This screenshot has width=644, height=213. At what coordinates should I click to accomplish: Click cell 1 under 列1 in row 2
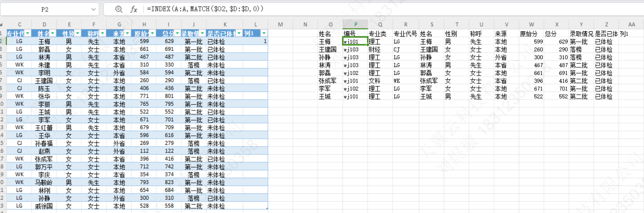[x=255, y=41]
